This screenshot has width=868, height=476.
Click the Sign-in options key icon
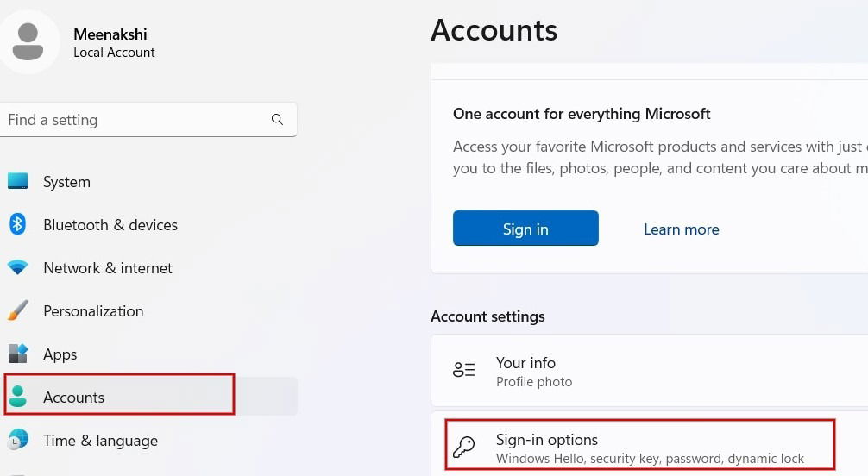pos(464,447)
